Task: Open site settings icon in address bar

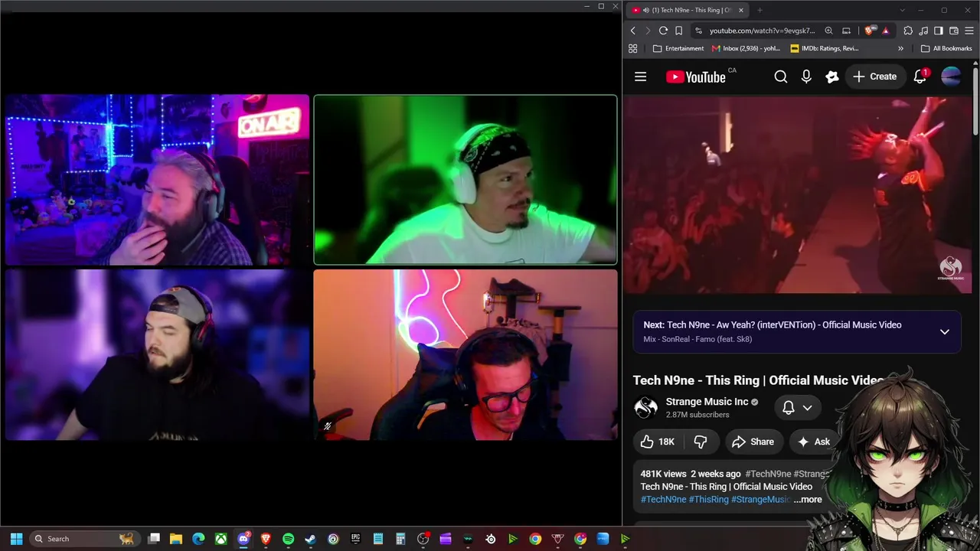Action: coord(697,31)
